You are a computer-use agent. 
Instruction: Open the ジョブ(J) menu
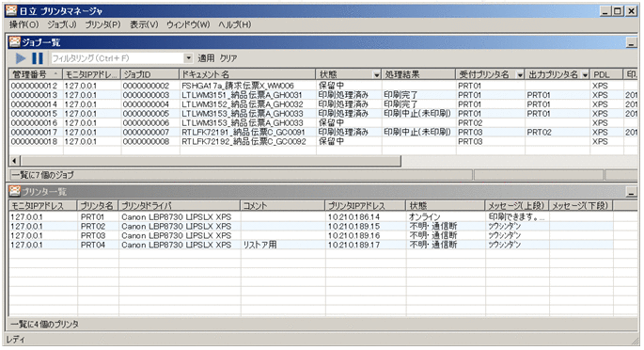(x=62, y=24)
